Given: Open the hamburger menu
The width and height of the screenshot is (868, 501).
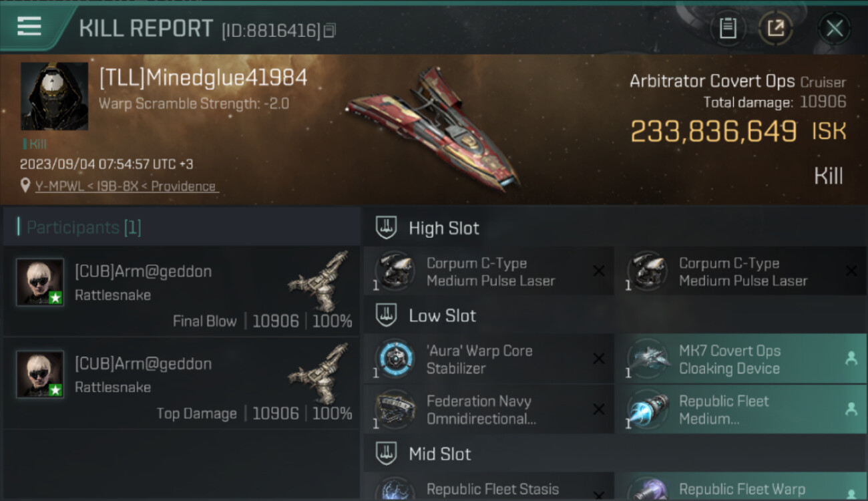Looking at the screenshot, I should coord(29,27).
